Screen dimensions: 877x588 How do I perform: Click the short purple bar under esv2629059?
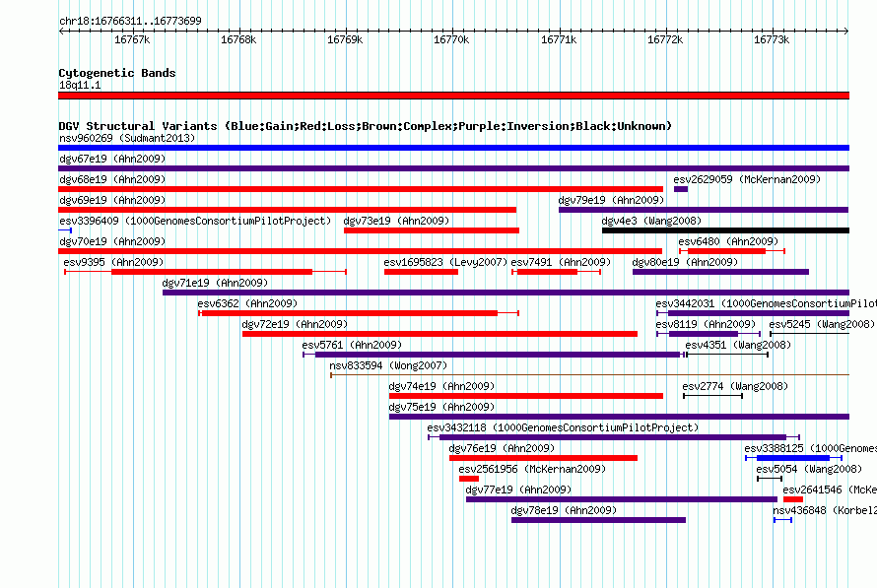coord(681,189)
